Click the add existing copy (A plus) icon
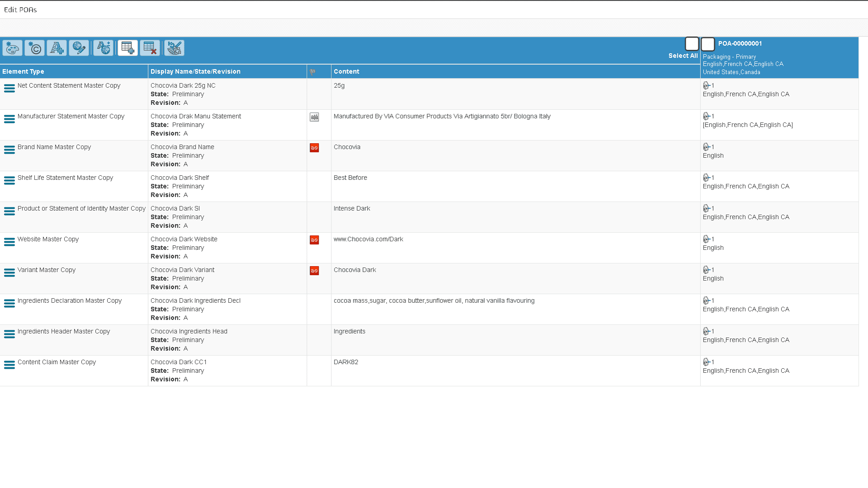This screenshot has height=488, width=868. (57, 48)
